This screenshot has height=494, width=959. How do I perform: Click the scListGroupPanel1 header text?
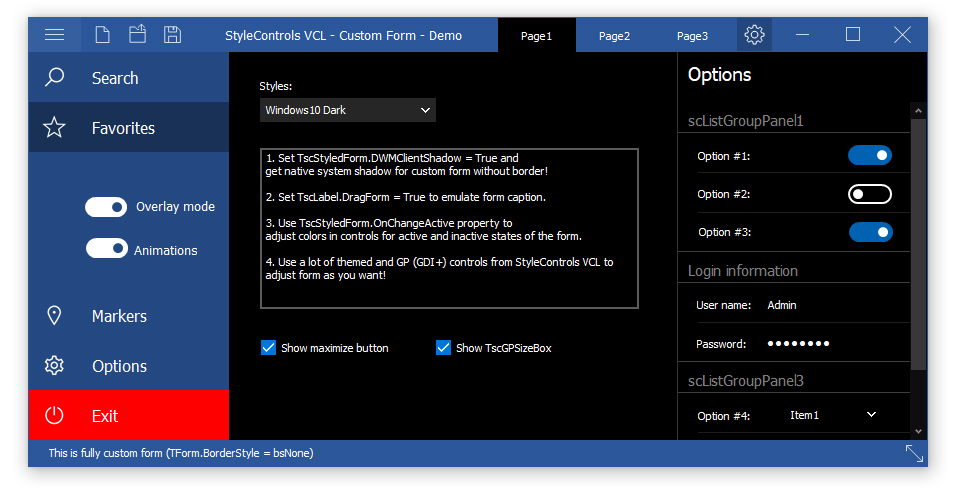coord(745,120)
